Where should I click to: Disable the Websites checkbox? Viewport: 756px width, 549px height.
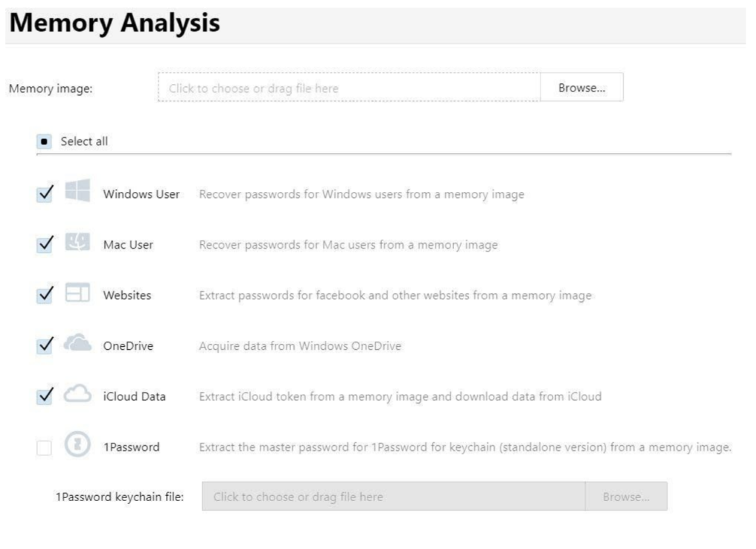click(44, 295)
